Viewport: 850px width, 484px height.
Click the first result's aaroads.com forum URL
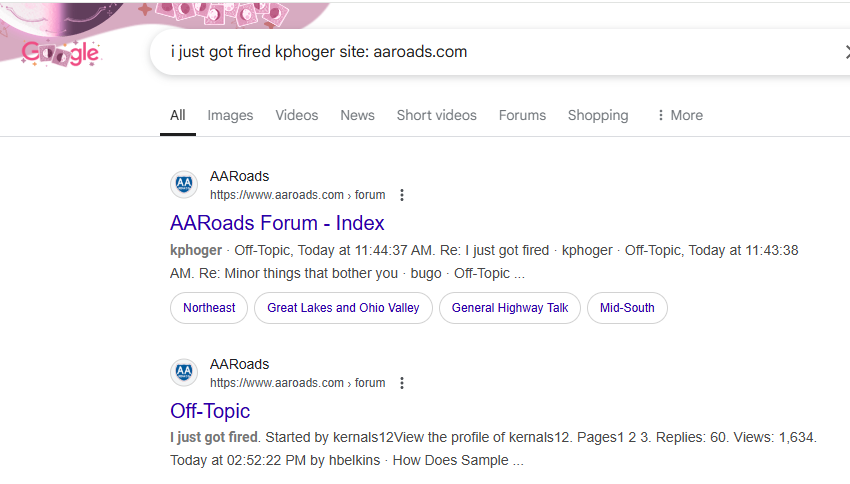pos(298,195)
